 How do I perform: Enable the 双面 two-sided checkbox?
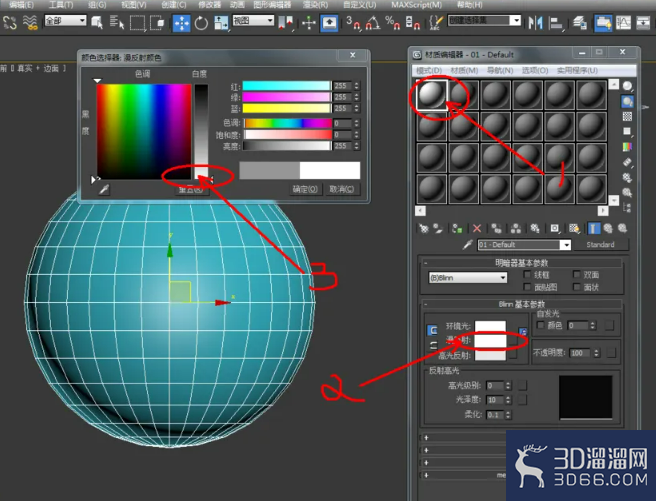577,274
